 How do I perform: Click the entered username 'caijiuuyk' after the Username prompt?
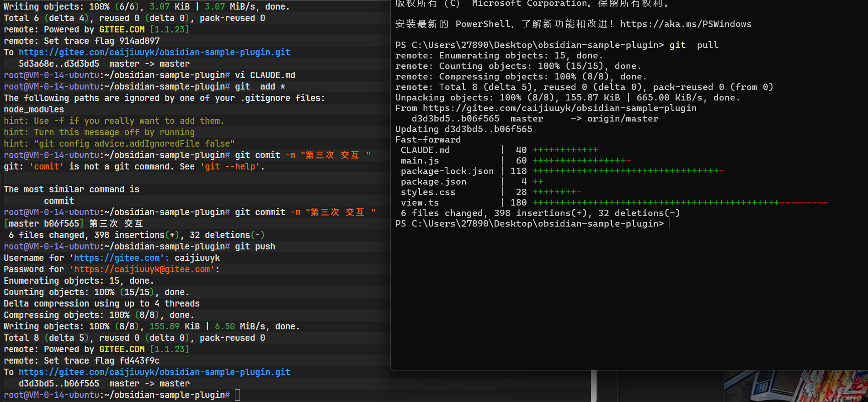coord(197,258)
